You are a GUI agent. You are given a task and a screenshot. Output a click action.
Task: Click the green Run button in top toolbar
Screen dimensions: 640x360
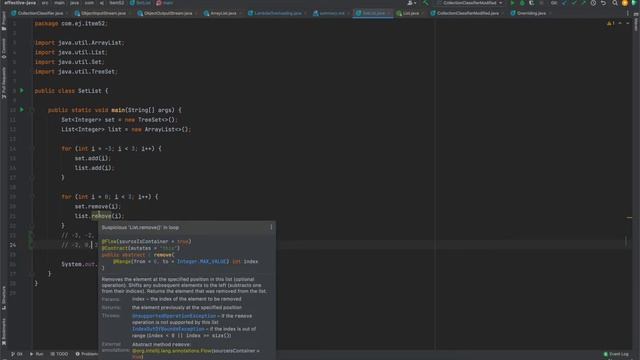(x=513, y=3)
